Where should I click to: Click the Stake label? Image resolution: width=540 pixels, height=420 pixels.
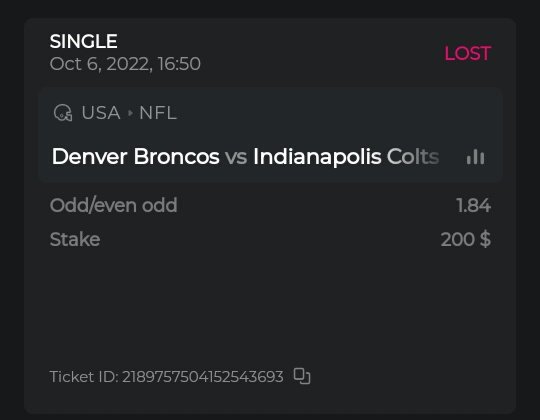point(75,239)
